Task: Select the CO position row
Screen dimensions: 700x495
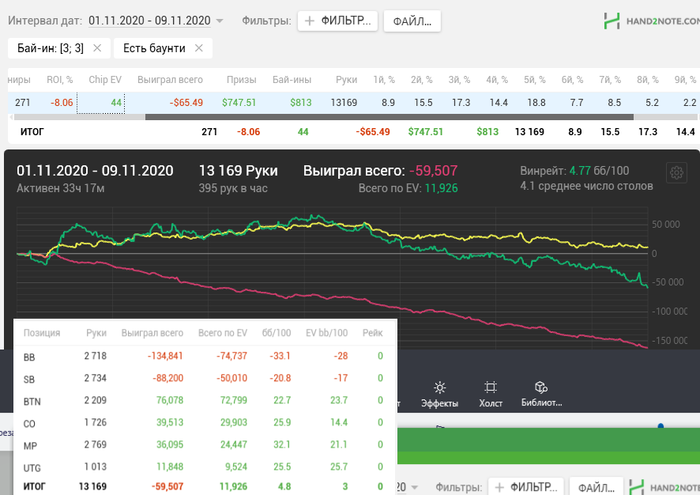Action: [x=205, y=423]
